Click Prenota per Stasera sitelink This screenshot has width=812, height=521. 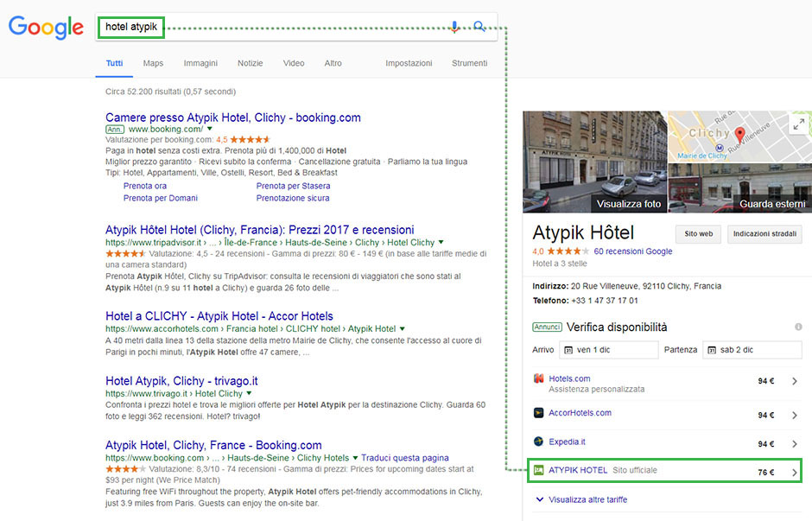(x=293, y=186)
